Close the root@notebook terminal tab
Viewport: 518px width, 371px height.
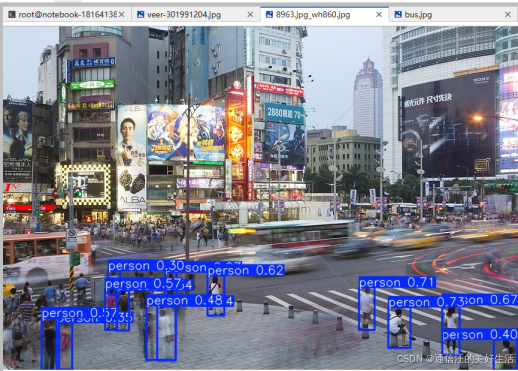point(122,15)
